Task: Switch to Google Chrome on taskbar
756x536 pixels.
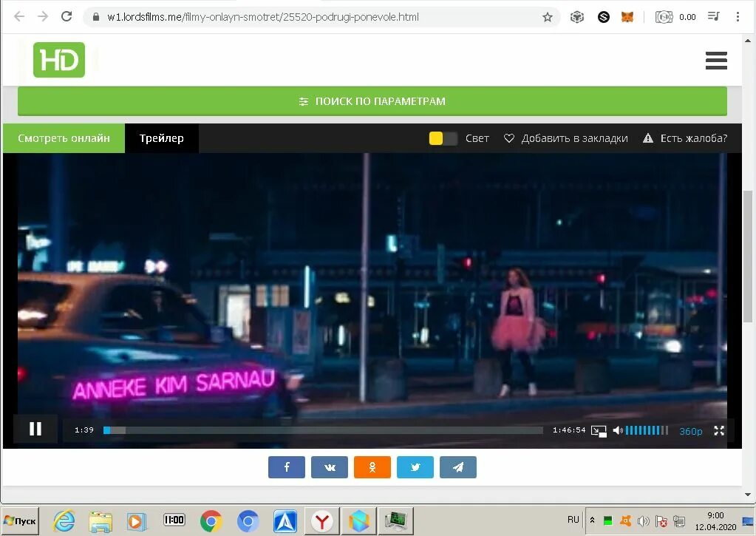Action: tap(211, 521)
